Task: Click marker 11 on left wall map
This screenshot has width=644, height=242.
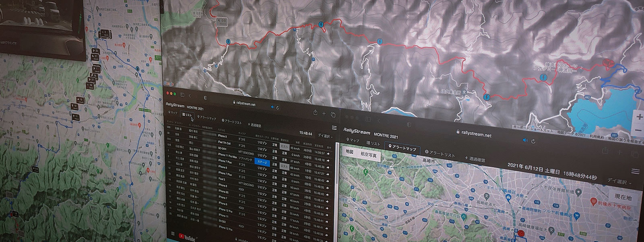Action: click(75, 117)
